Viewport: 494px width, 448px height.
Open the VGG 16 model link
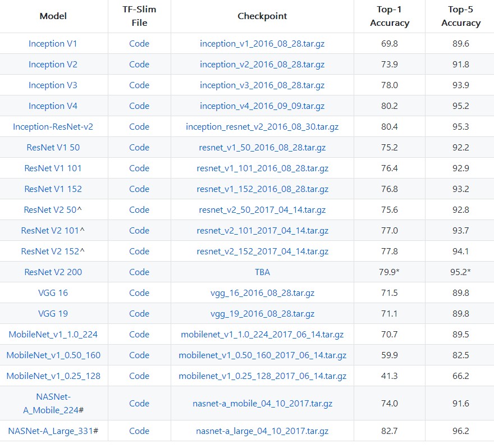click(53, 293)
